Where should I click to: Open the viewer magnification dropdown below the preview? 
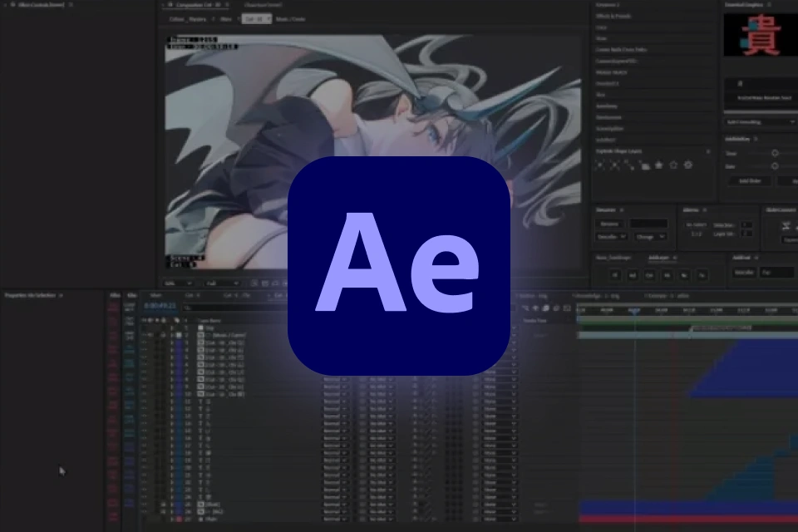(178, 283)
